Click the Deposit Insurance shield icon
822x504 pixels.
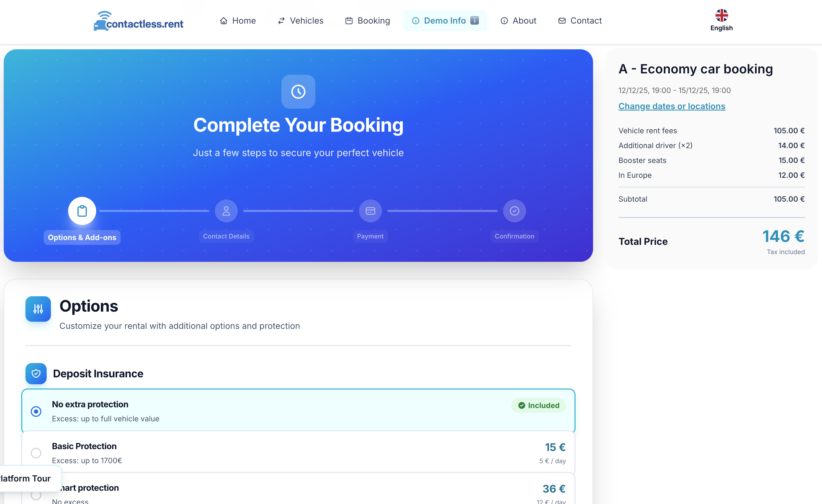tap(36, 373)
